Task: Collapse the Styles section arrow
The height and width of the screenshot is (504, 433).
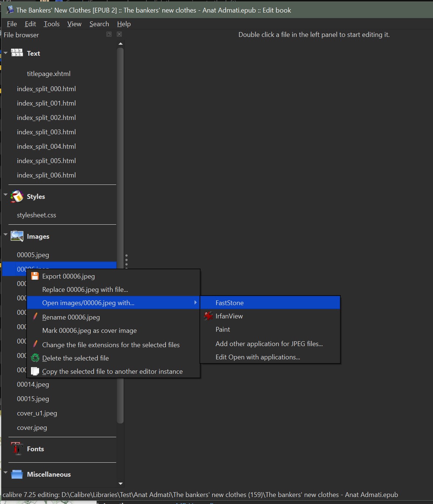Action: pos(6,194)
